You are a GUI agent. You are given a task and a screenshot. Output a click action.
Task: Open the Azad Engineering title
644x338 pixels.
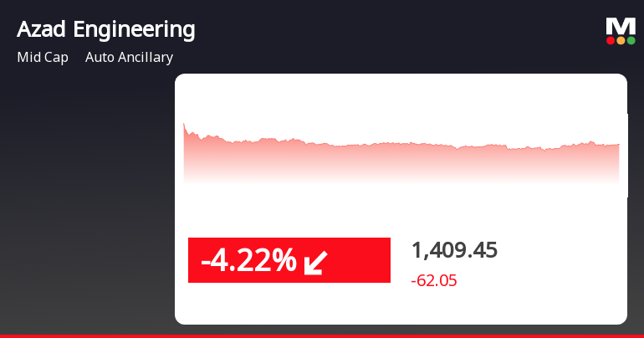click(x=106, y=30)
